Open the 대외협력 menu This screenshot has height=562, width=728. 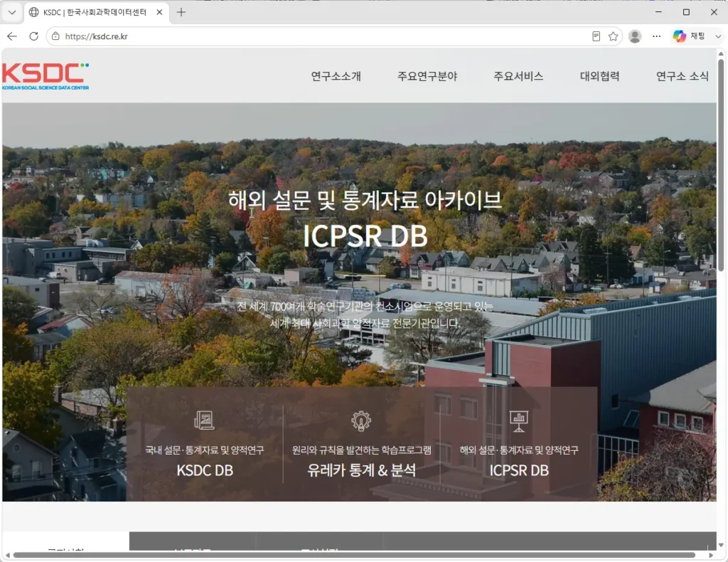tap(599, 76)
